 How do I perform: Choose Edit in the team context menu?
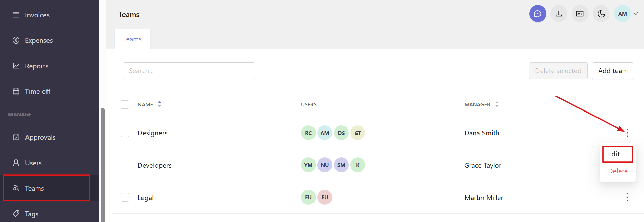[x=618, y=154]
